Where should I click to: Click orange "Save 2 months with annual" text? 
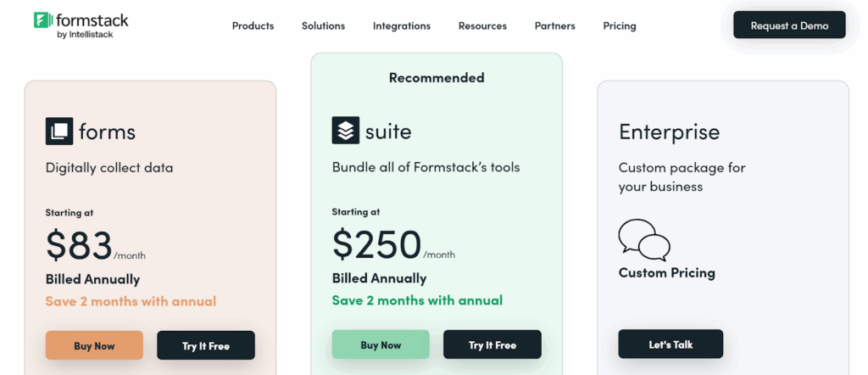click(x=131, y=301)
